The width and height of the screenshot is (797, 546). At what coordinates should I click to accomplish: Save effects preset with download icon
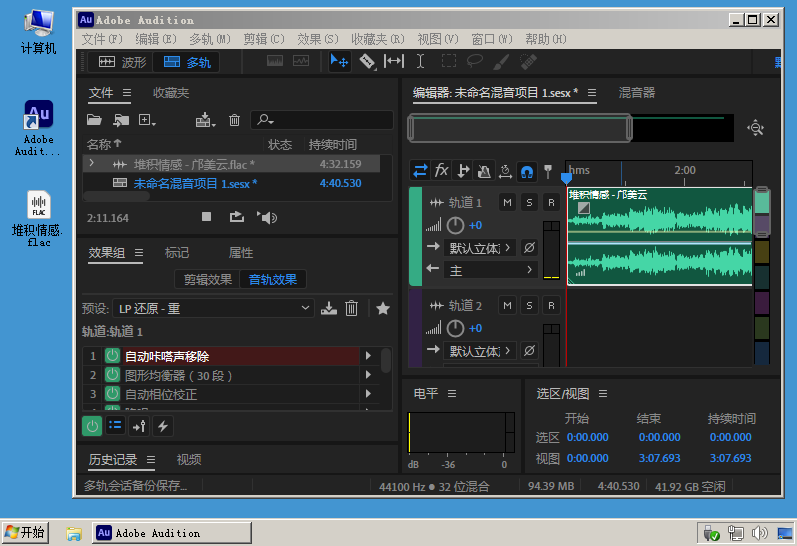click(329, 308)
